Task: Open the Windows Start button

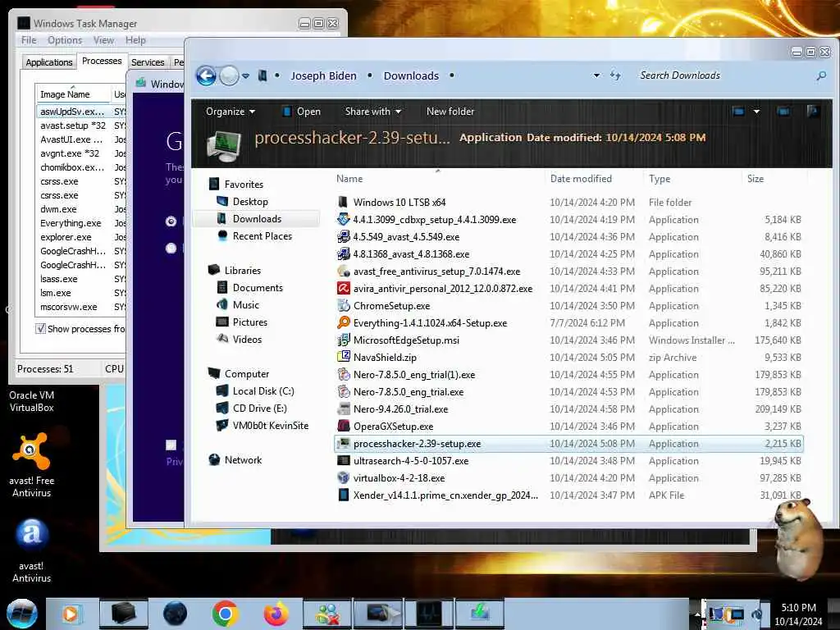Action: pyautogui.click(x=21, y=614)
